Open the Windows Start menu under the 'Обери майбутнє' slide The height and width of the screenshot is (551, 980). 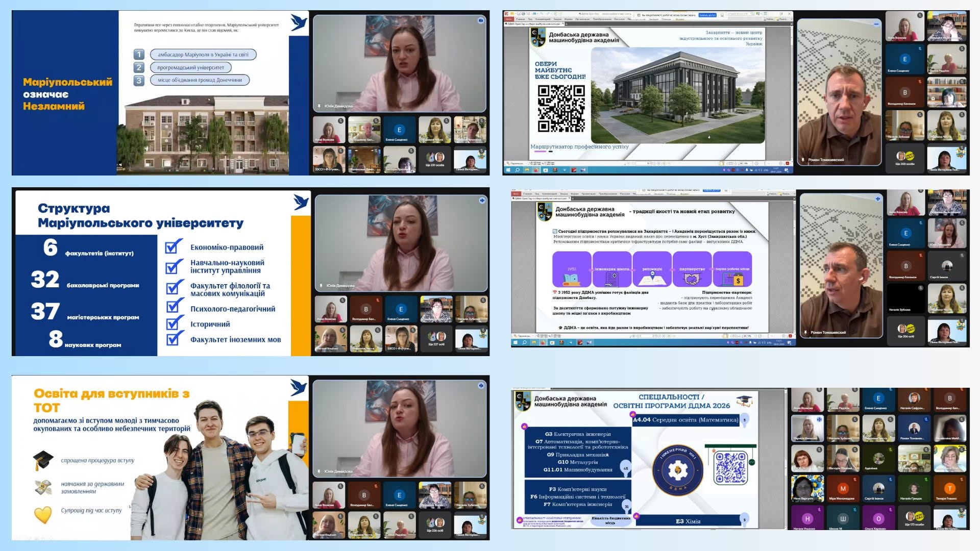click(x=508, y=170)
